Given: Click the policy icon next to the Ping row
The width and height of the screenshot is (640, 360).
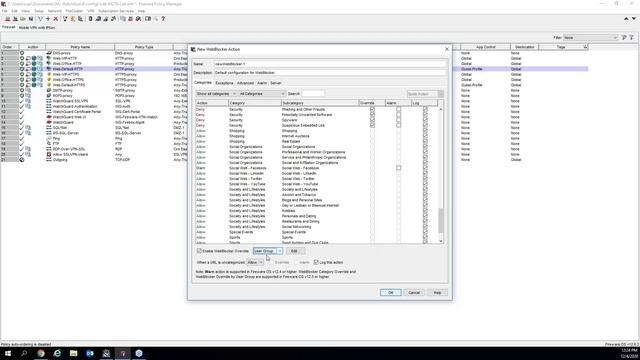Looking at the screenshot, I should (49, 138).
